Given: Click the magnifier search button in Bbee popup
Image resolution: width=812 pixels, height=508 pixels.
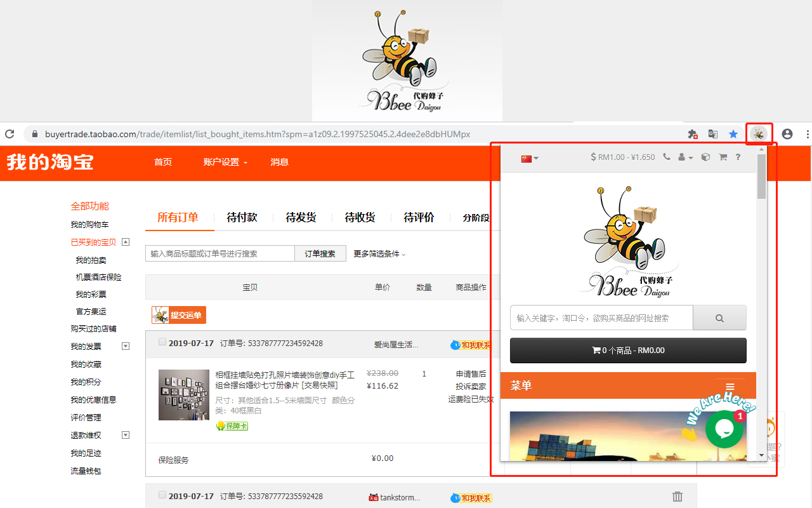Looking at the screenshot, I should tap(719, 317).
